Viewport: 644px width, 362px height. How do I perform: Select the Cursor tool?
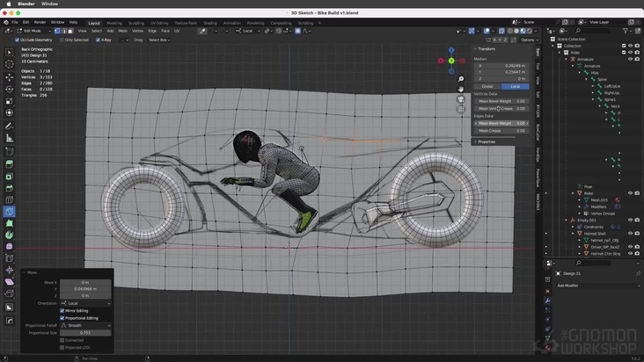(x=9, y=64)
